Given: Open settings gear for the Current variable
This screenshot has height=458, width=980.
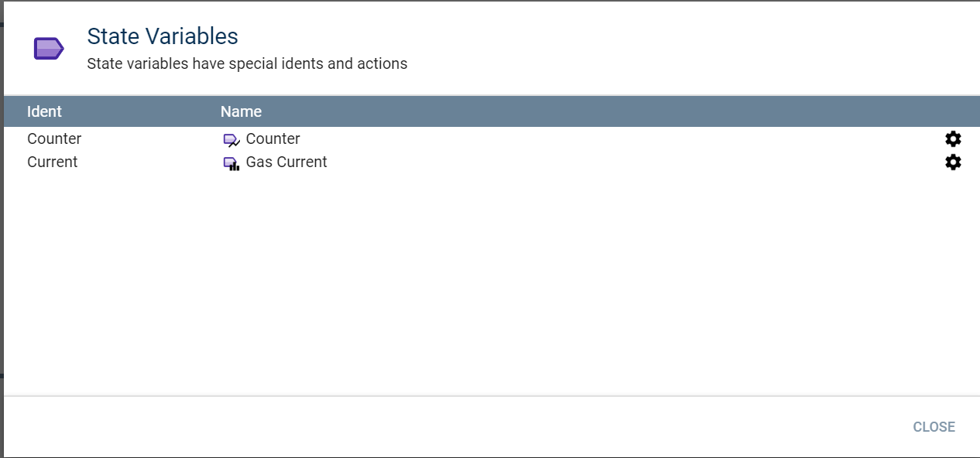Looking at the screenshot, I should coord(953,162).
